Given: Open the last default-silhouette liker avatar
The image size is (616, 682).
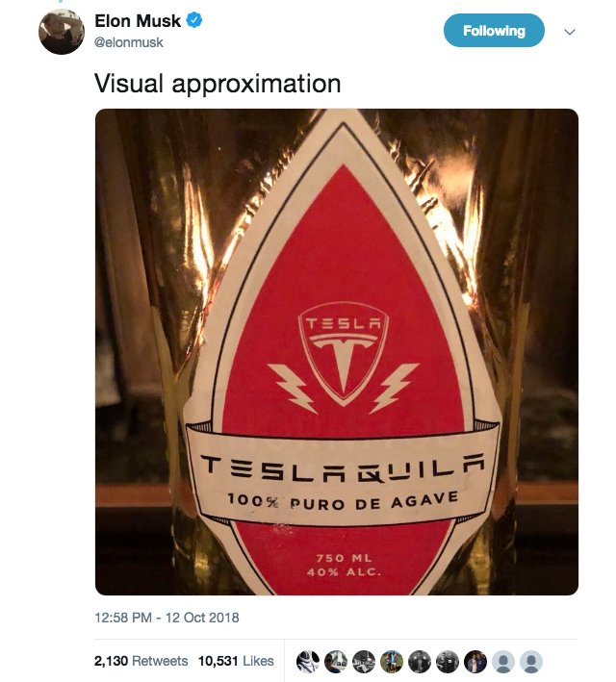Looking at the screenshot, I should pos(530,662).
